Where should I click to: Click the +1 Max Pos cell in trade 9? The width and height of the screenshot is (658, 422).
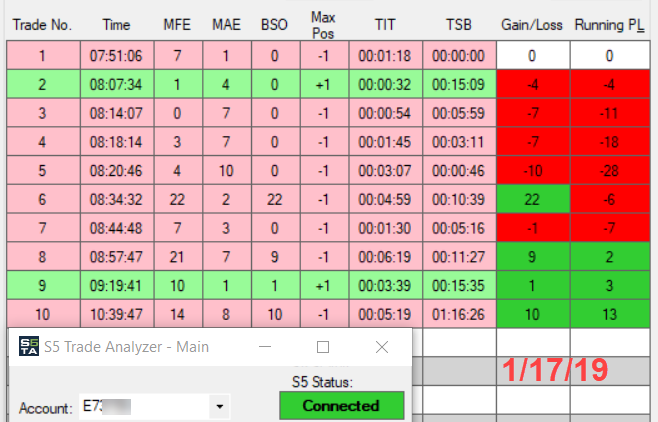point(324,286)
